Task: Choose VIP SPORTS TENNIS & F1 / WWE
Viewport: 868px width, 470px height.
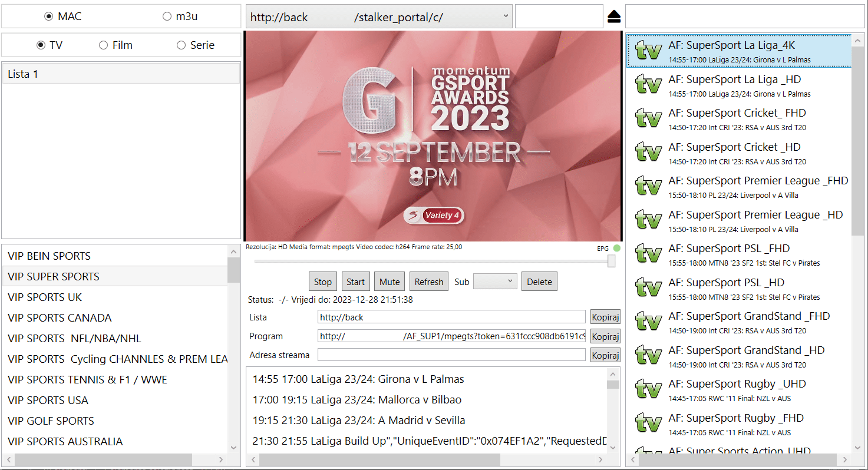Action: 115,380
